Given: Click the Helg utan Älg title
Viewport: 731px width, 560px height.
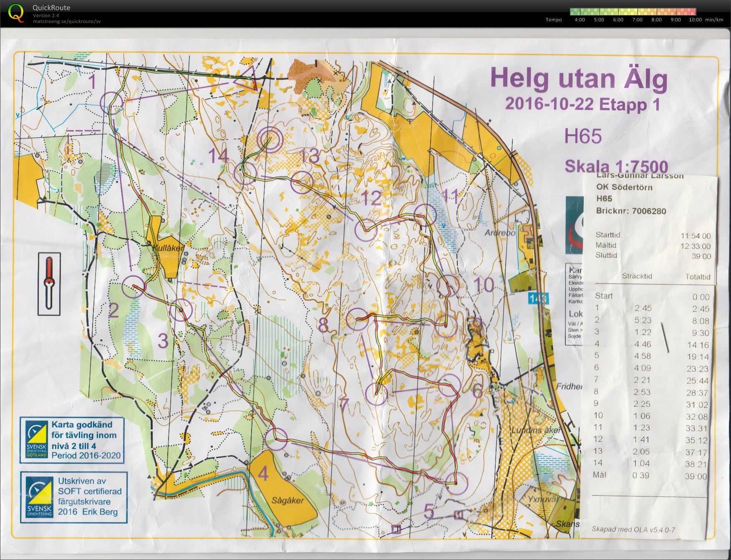Looking at the screenshot, I should pyautogui.click(x=579, y=80).
